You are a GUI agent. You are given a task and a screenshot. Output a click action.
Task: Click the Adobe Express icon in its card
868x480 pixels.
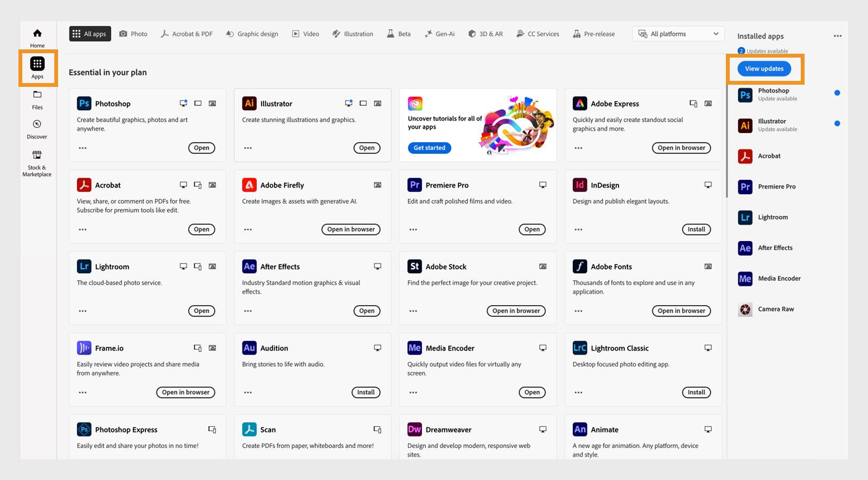click(x=580, y=103)
